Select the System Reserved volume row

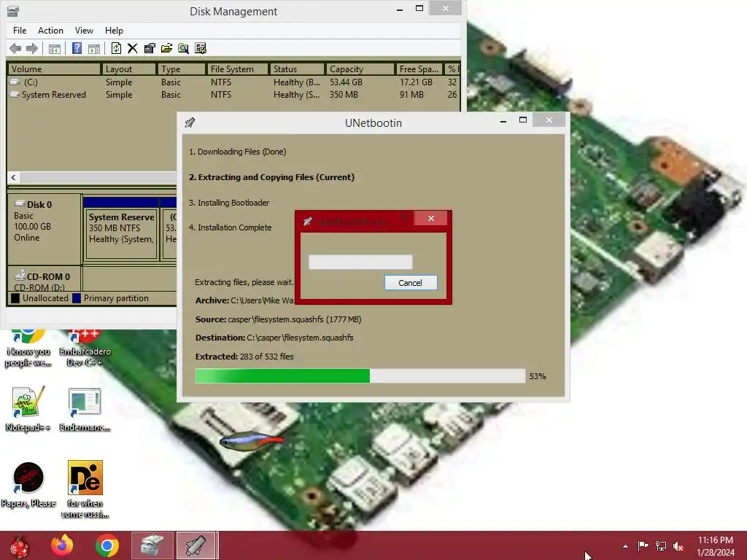point(233,95)
